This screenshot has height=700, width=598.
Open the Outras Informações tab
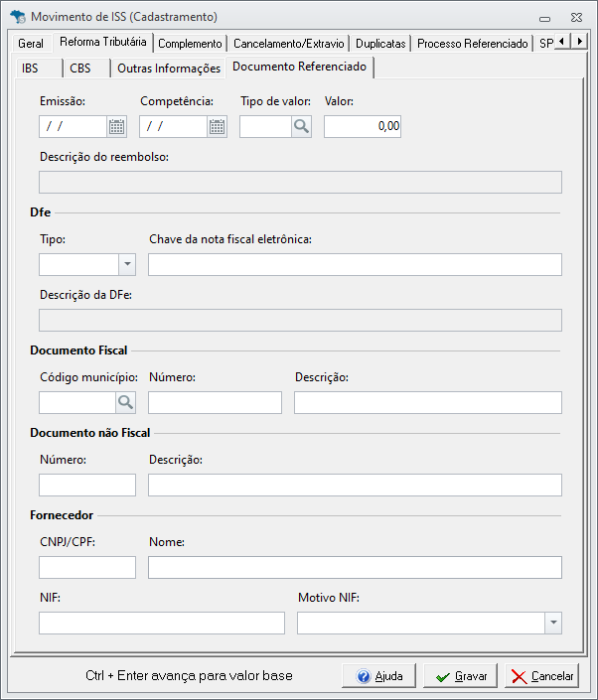(x=169, y=69)
